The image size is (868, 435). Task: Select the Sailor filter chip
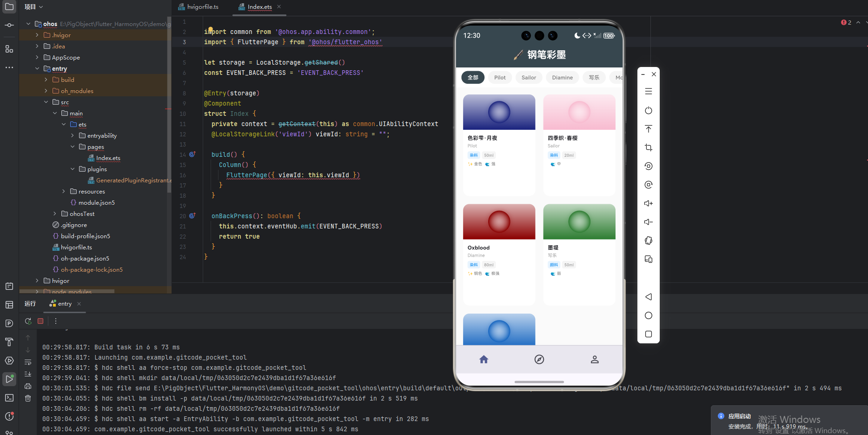(x=529, y=77)
